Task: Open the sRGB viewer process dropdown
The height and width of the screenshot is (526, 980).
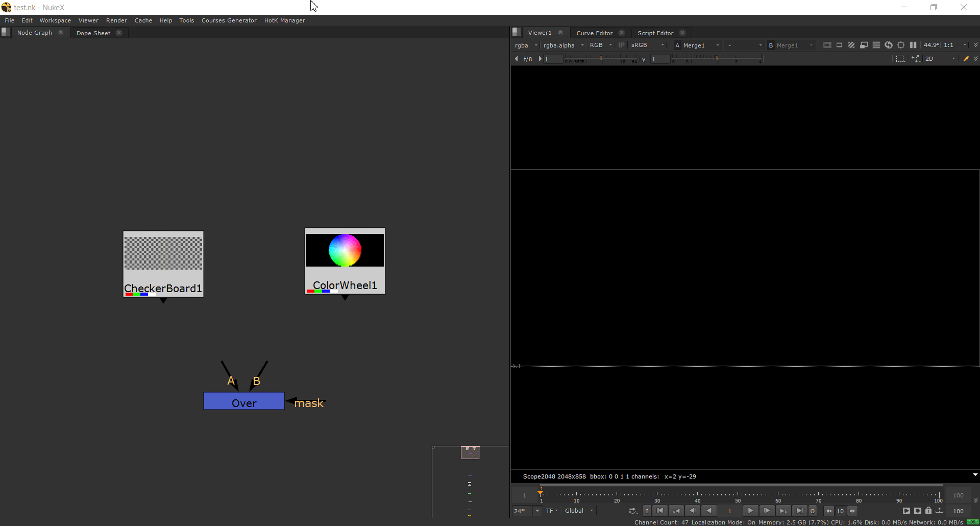Action: [647, 45]
